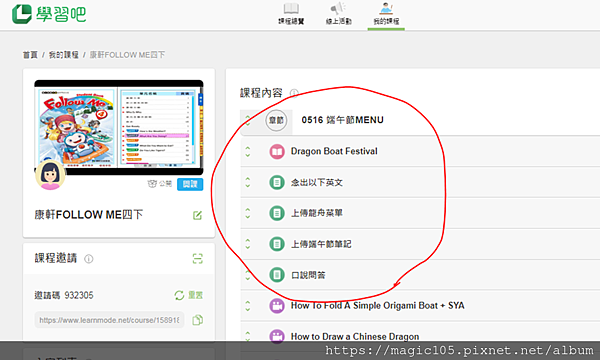Click 重置 to reset invitation code
The image size is (600, 360).
point(189,295)
